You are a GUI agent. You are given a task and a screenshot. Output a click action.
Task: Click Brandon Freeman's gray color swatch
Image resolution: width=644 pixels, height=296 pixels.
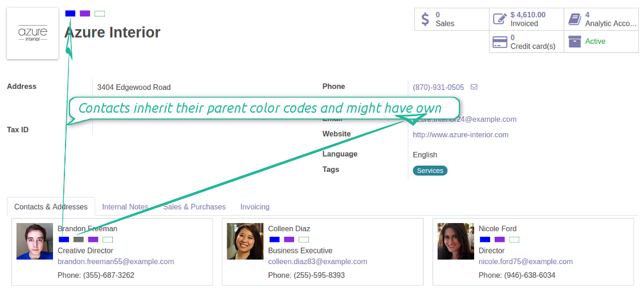(x=79, y=240)
